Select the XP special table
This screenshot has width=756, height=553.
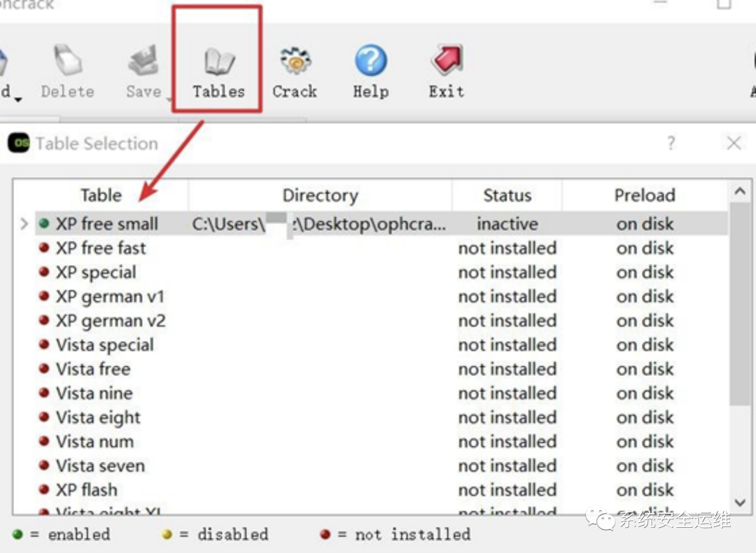pyautogui.click(x=96, y=272)
